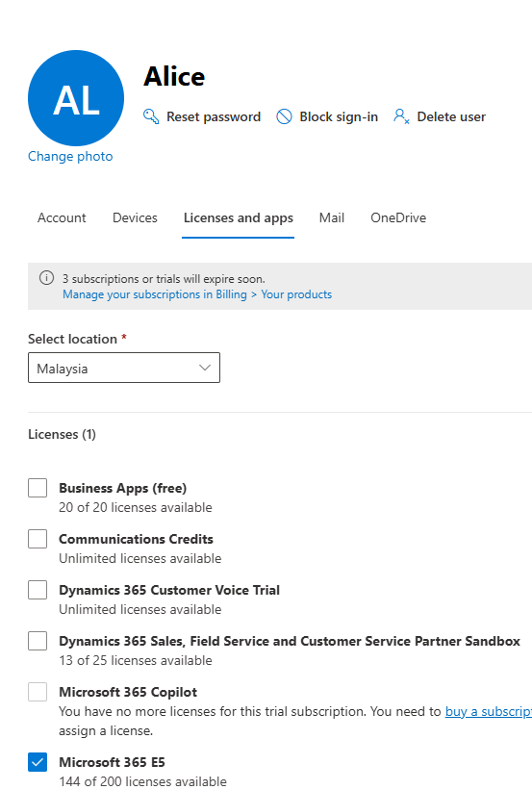Check the Business Apps (free) license
Viewport: 532px width, 790px height.
(x=38, y=488)
